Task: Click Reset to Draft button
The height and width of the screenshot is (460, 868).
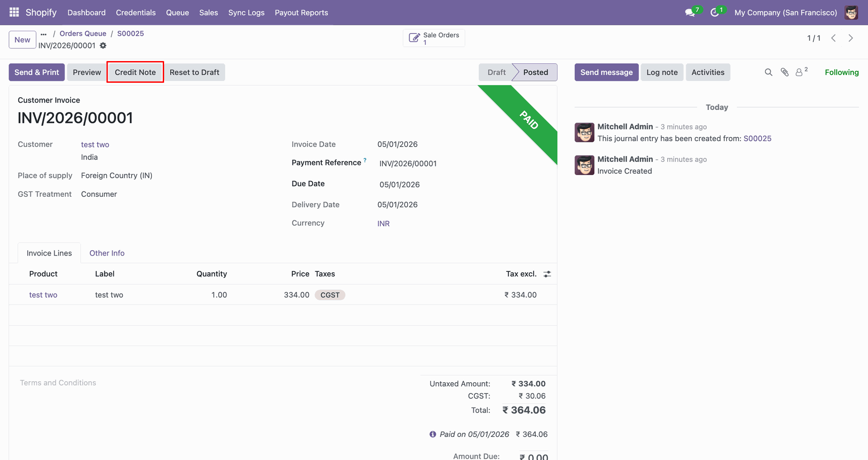Action: [x=194, y=72]
